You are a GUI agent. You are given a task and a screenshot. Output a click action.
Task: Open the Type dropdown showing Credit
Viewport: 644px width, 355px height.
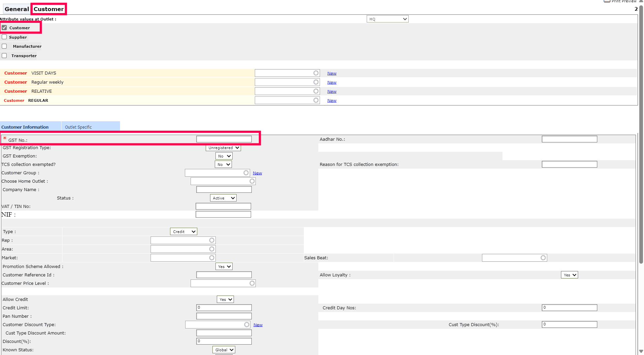tap(184, 232)
